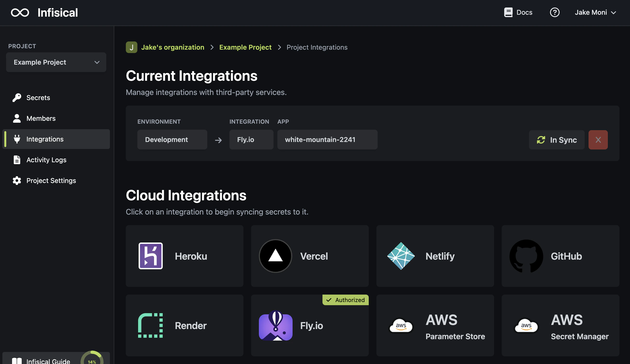Viewport: 630px width, 364px height.
Task: Open Project Settings in the sidebar
Action: click(56, 181)
